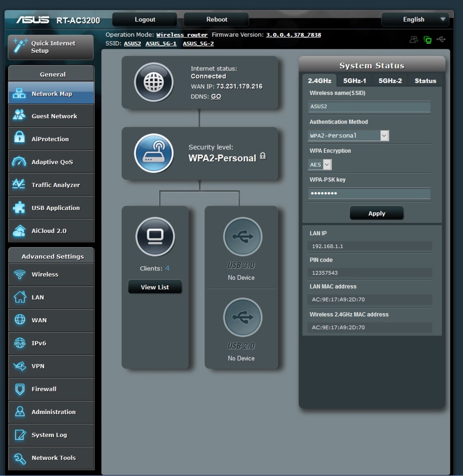The image size is (463, 476).
Task: Click the VPN arrows icon
Action: [20, 366]
